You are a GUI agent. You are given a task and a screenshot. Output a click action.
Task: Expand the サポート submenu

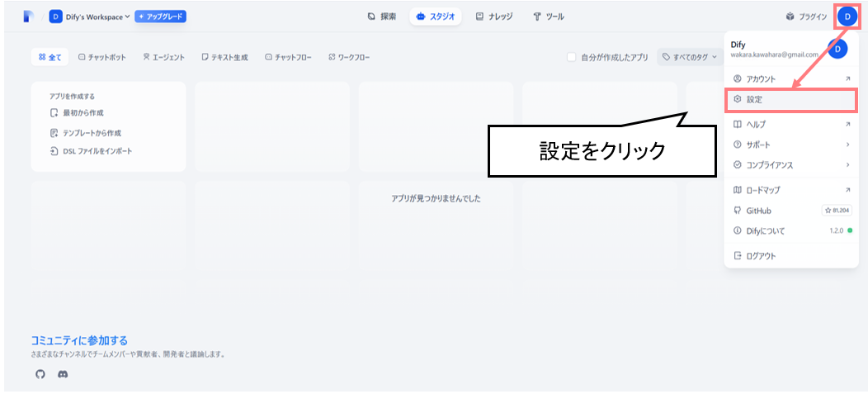coord(790,145)
